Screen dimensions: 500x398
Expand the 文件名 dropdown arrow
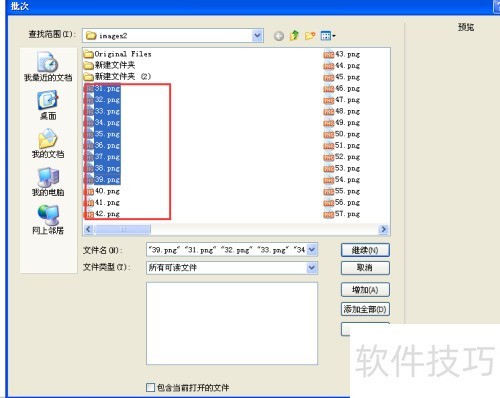(312, 250)
